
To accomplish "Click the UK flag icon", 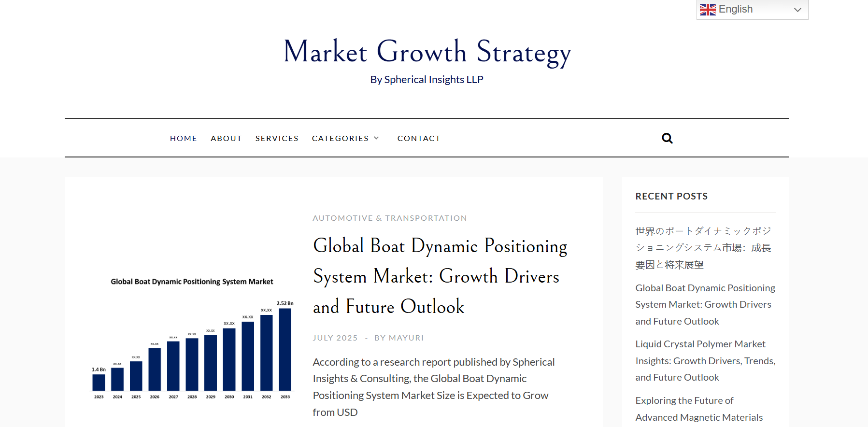I will point(708,10).
